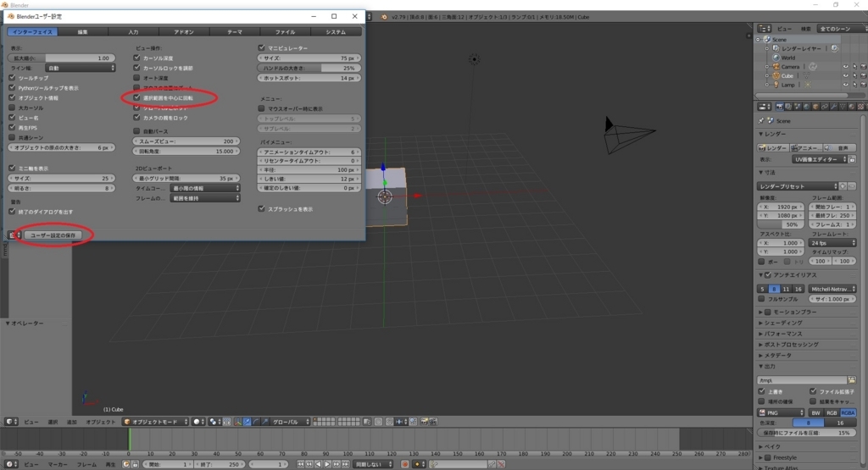Click the selectable arrow icon on Cube row
This screenshot has width=868, height=470.
pyautogui.click(x=854, y=75)
